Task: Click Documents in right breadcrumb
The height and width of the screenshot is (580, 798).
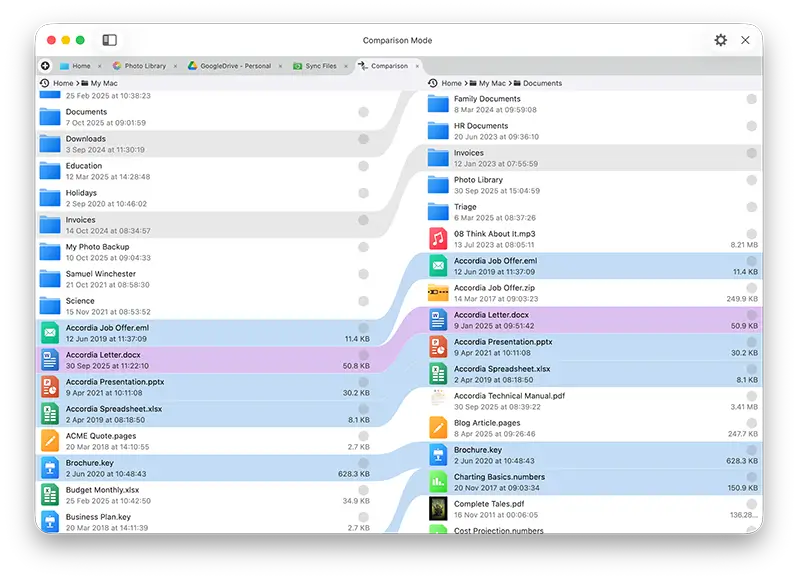Action: (543, 83)
